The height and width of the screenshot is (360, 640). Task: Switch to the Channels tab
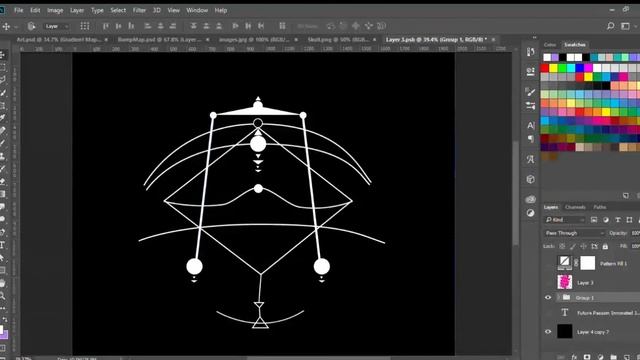coord(575,207)
